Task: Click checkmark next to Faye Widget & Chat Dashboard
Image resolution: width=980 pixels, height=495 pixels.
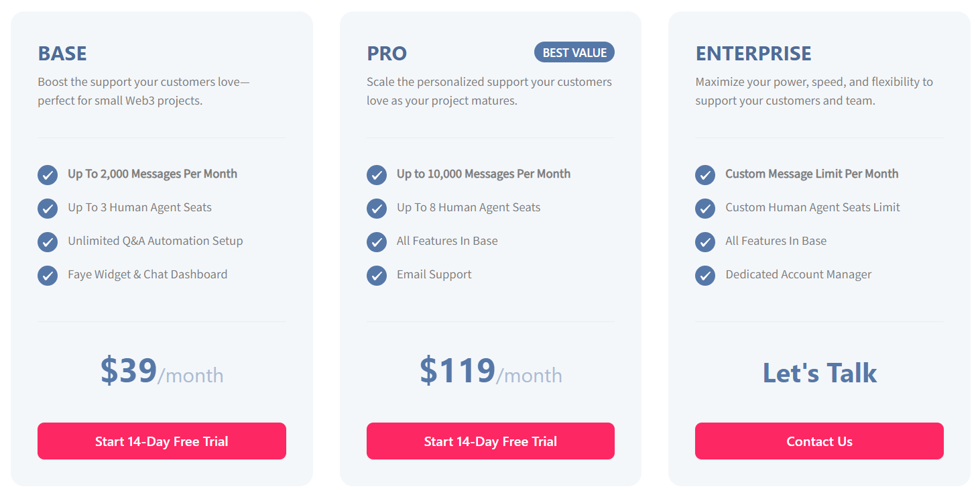Action: pos(48,276)
